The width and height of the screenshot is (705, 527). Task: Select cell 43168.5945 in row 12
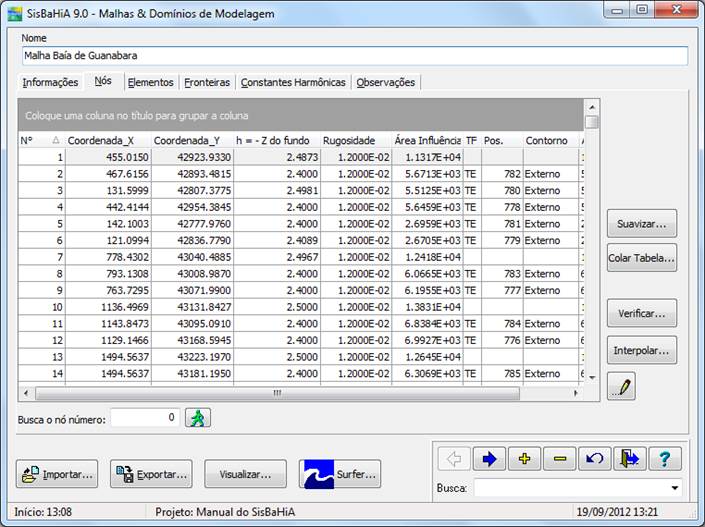[x=192, y=340]
